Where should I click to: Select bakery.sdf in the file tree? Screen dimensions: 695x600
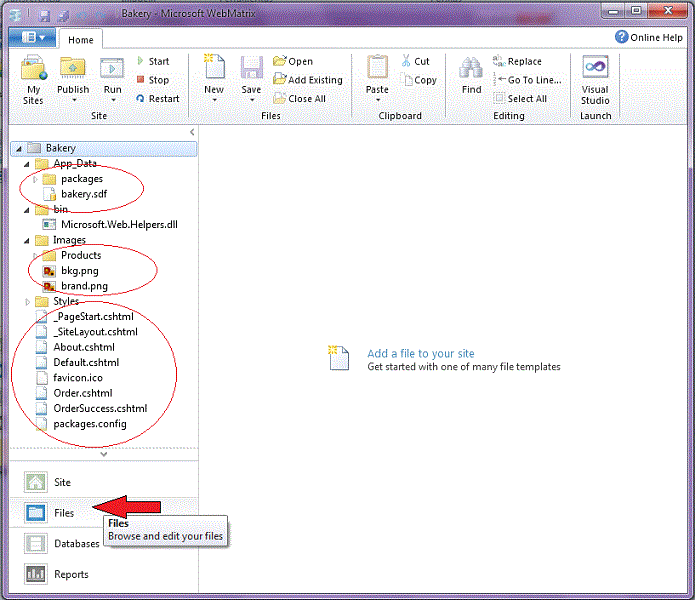[84, 194]
